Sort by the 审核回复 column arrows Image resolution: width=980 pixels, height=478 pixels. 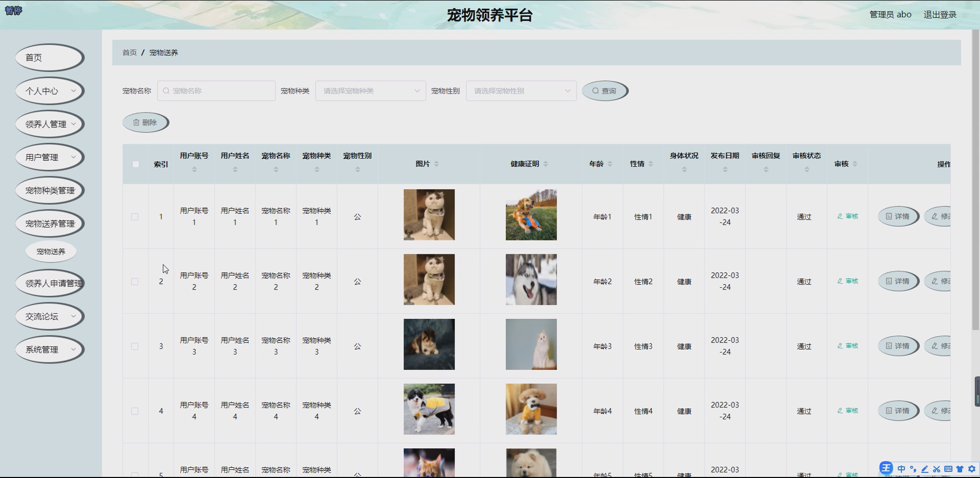pos(766,169)
